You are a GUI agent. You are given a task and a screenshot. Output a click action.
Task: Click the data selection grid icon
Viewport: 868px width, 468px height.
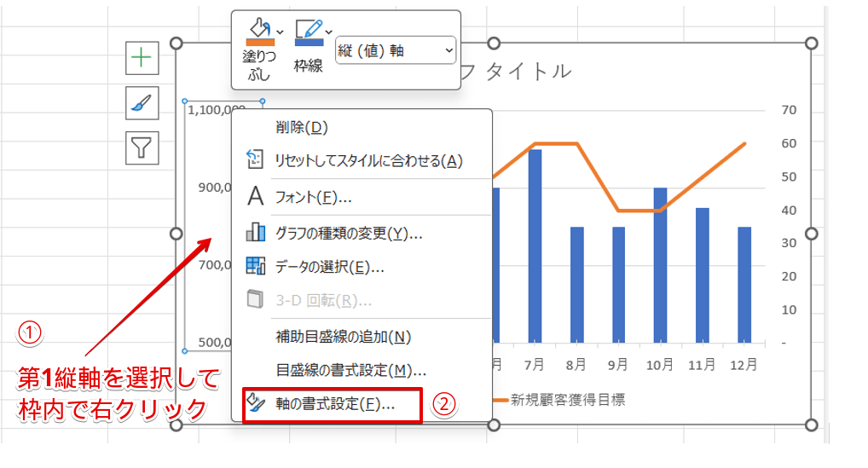click(255, 266)
